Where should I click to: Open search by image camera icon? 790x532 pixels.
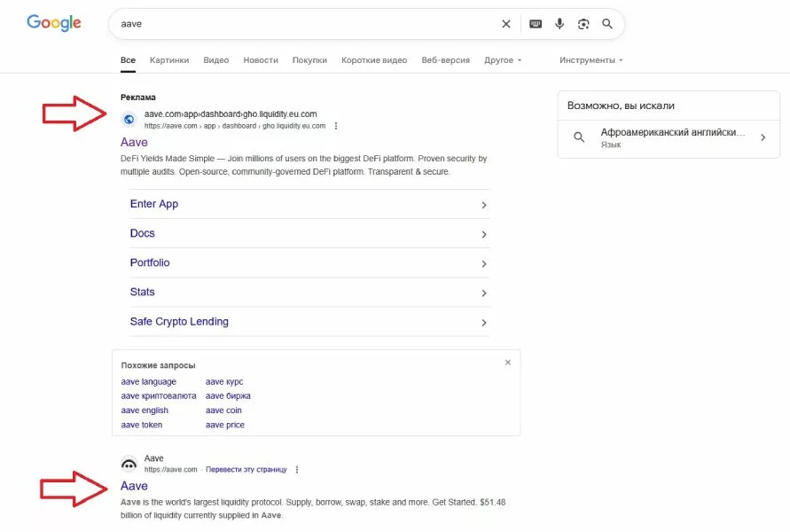[583, 24]
